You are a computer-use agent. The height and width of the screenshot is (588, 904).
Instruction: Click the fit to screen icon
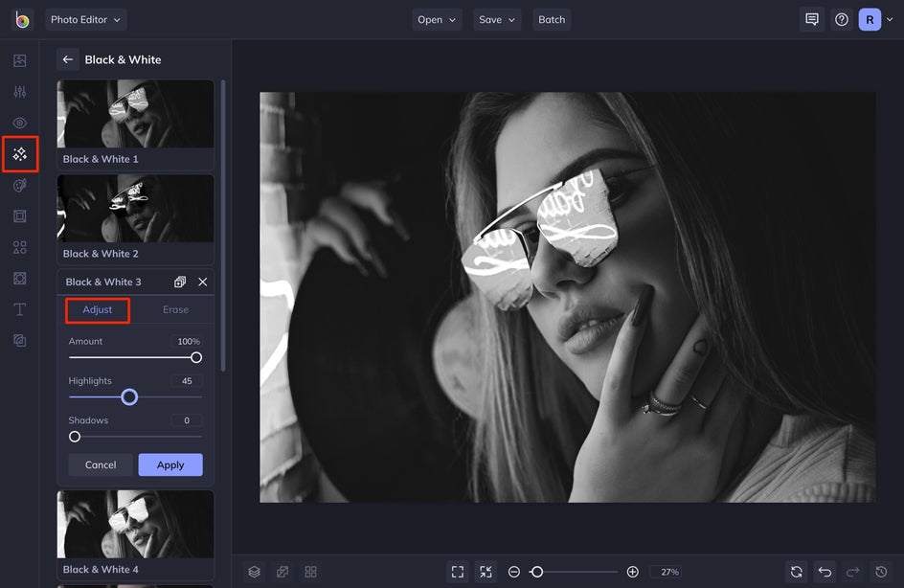pos(458,572)
